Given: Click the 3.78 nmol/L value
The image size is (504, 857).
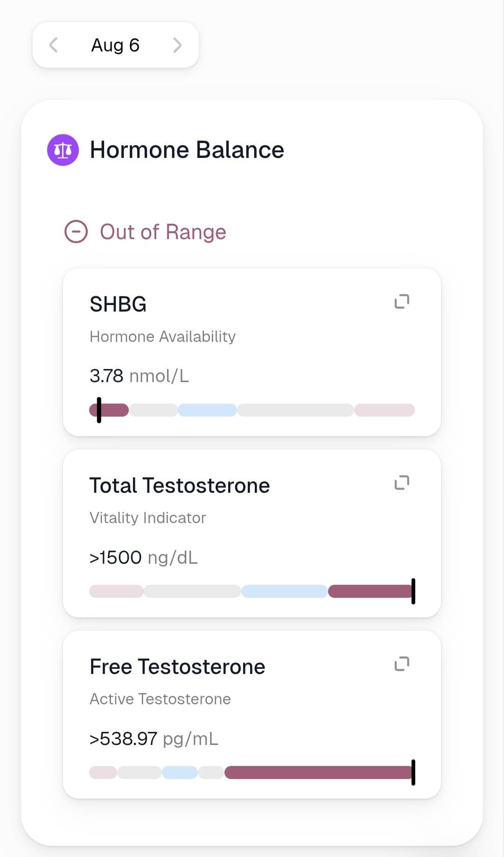Looking at the screenshot, I should 139,376.
